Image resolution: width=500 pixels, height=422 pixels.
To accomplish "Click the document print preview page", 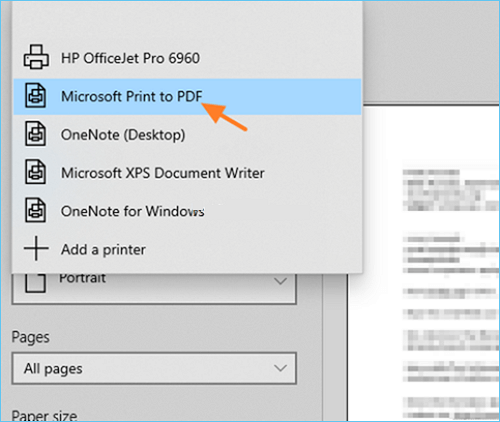I will 423,263.
